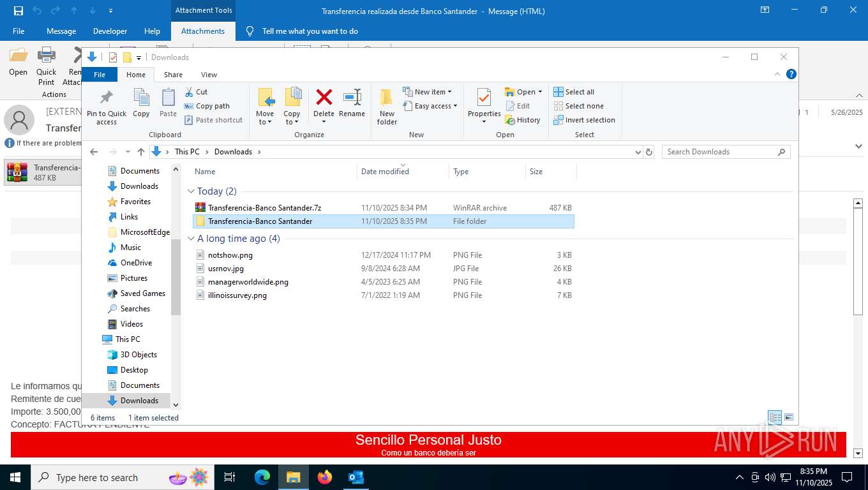
Task: Collapse the A long time ago group
Action: 191,239
